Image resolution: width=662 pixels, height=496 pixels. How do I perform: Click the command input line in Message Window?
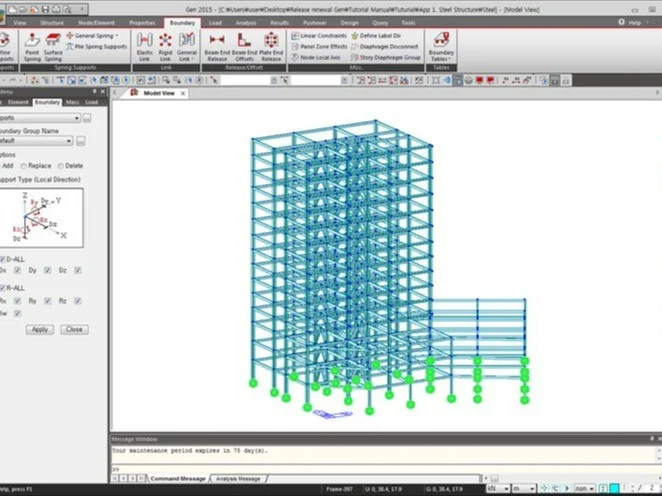pos(380,469)
